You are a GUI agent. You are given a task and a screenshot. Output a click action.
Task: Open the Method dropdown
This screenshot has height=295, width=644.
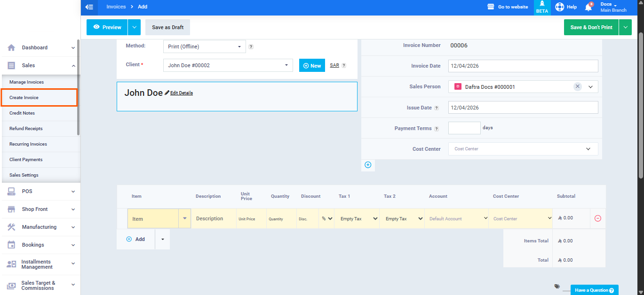click(x=204, y=47)
